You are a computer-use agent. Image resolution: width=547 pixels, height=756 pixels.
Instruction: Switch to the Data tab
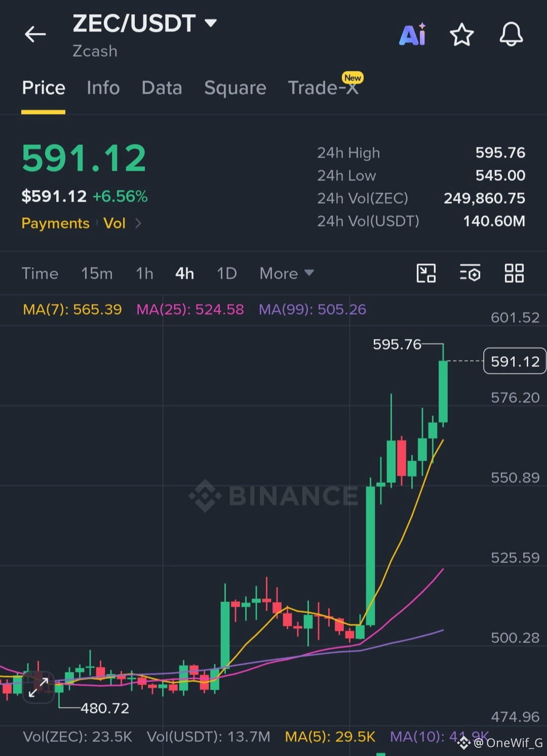click(x=162, y=88)
